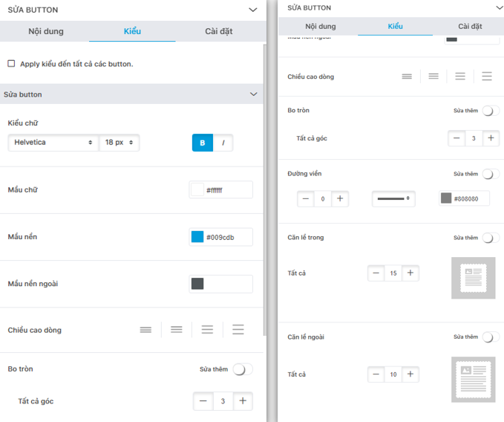
Task: Choose third line height icon in right panel
Action: click(x=460, y=77)
